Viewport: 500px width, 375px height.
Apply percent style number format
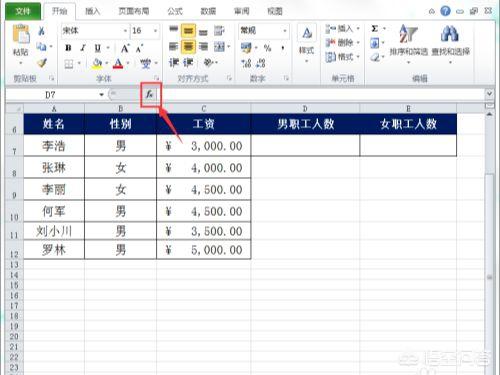pos(267,48)
